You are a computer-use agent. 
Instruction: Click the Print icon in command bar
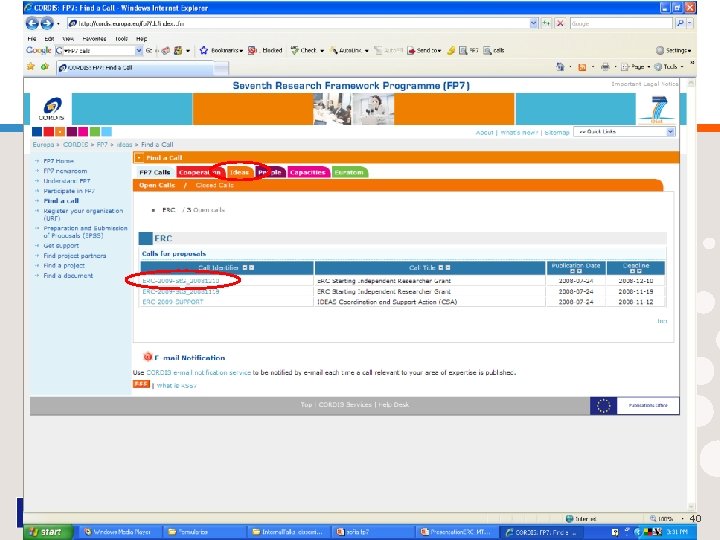click(x=605, y=67)
